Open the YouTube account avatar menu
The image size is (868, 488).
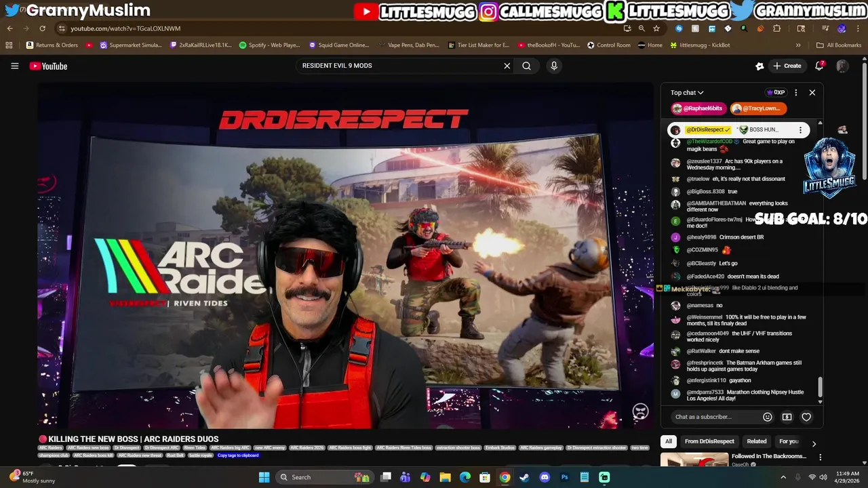click(x=842, y=66)
